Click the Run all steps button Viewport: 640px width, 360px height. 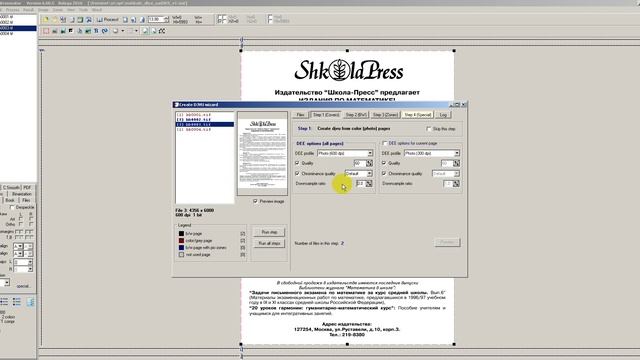coord(269,243)
